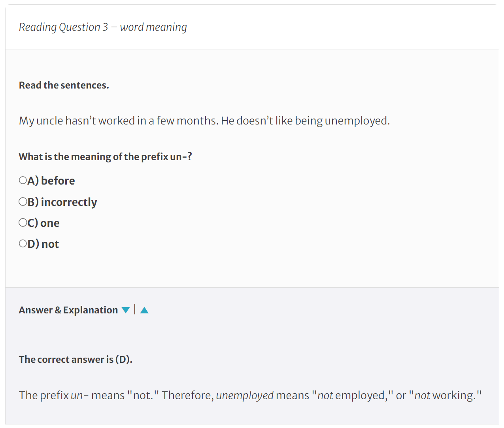
Task: Click the 'Answer & Explanation' heading text
Action: (68, 310)
